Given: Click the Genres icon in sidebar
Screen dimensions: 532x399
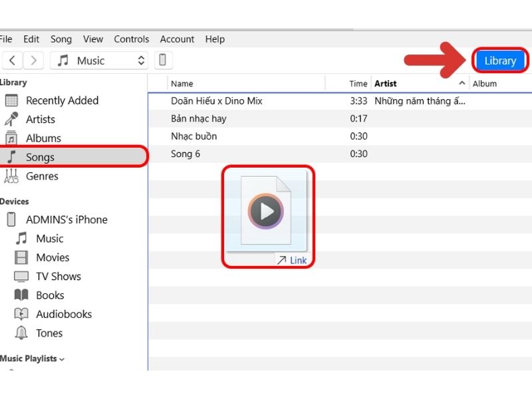Looking at the screenshot, I should (11, 176).
